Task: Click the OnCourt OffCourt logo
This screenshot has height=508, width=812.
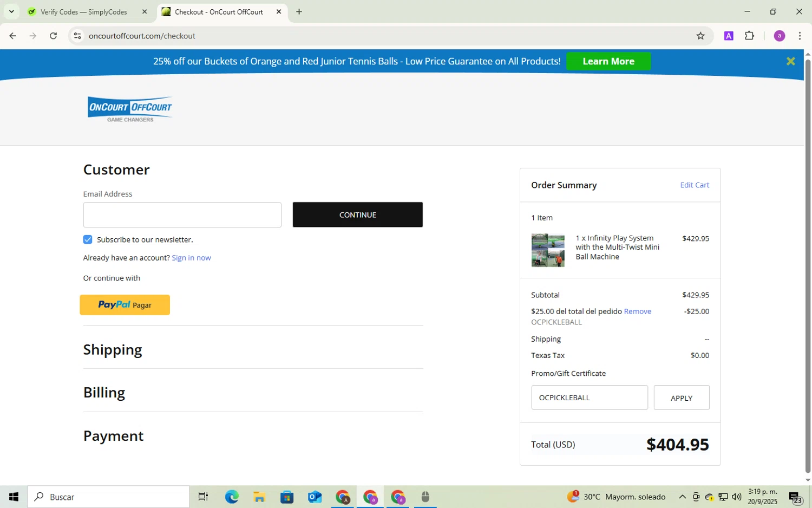Action: click(x=130, y=109)
